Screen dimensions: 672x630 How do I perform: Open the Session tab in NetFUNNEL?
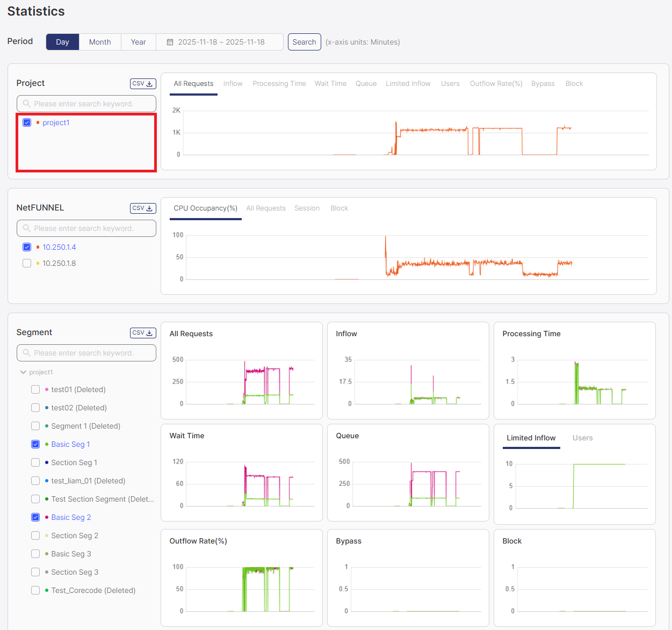(307, 208)
